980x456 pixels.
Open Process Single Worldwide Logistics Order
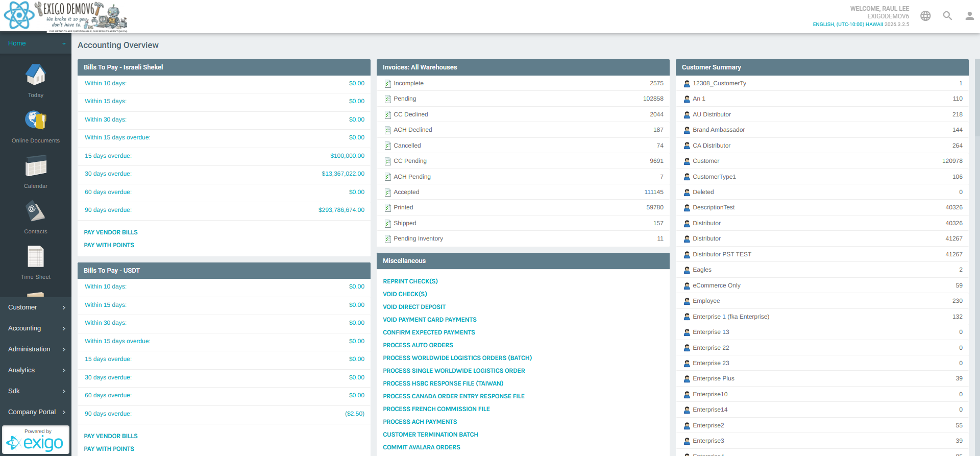pyautogui.click(x=454, y=371)
